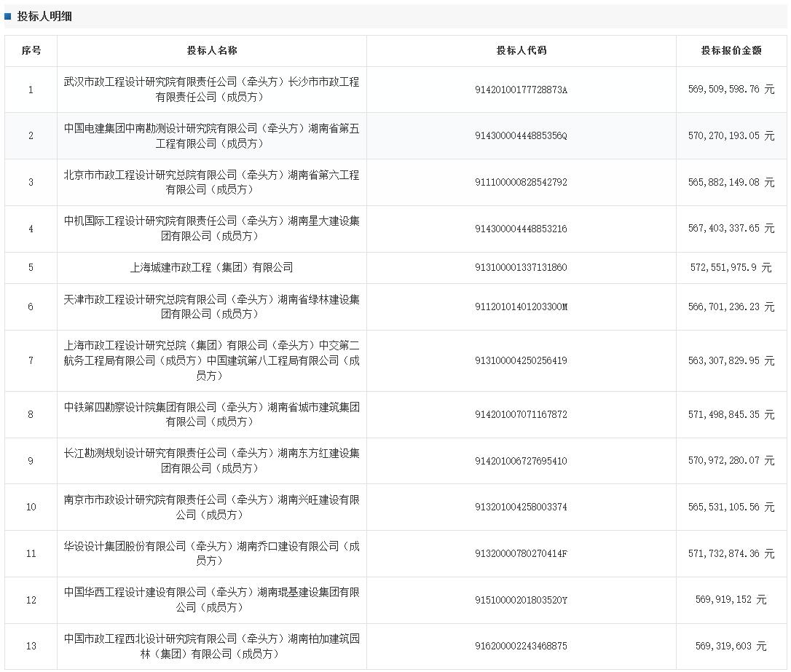
Task: Select bid amount 570,270,193.05 元
Action: point(731,135)
